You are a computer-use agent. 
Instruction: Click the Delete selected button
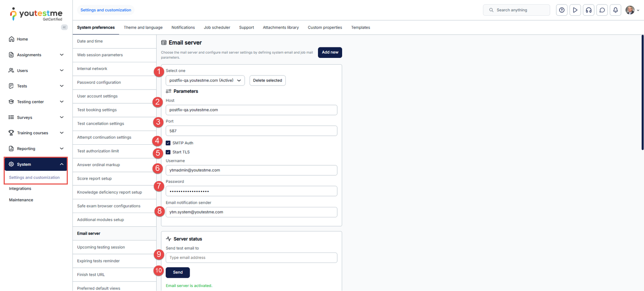coord(268,80)
